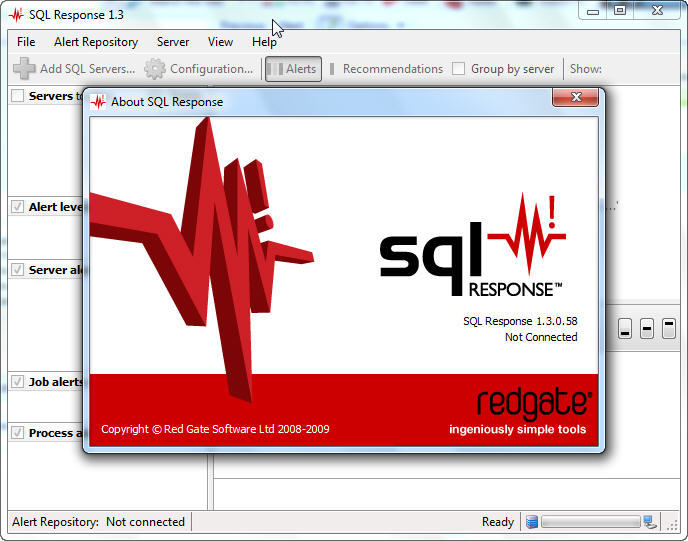
Task: Click the Configuration gear icon
Action: (x=155, y=69)
